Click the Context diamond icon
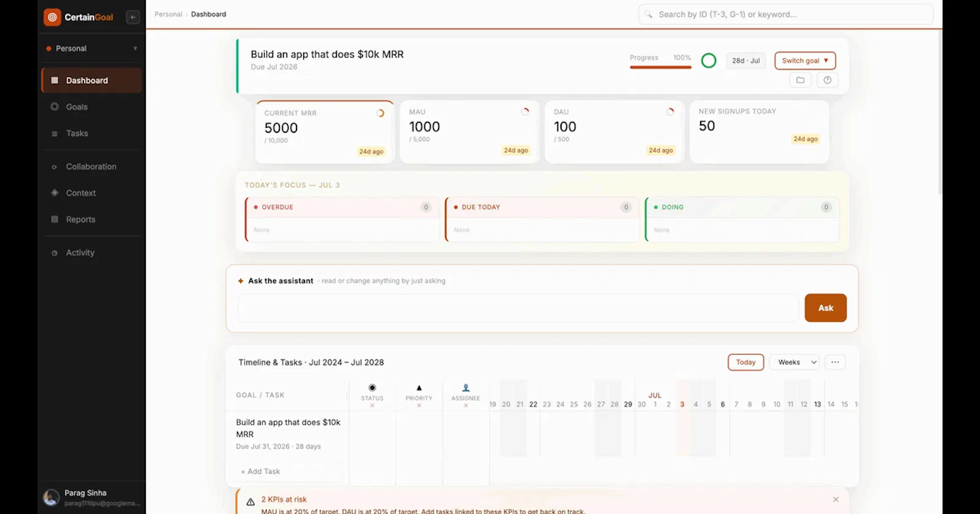The height and width of the screenshot is (514, 980). (x=55, y=193)
